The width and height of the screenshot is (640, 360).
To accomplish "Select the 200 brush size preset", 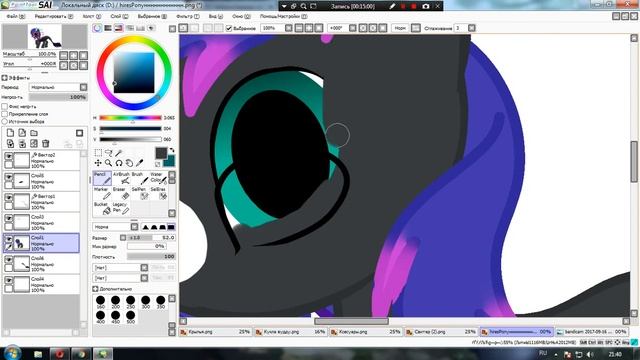I will point(116,302).
